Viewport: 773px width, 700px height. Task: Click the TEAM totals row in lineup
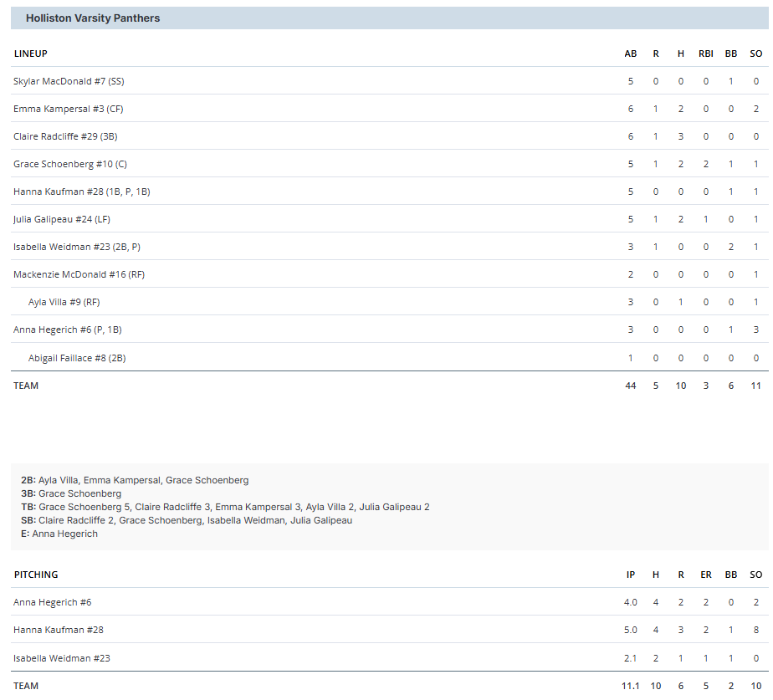[x=26, y=386]
